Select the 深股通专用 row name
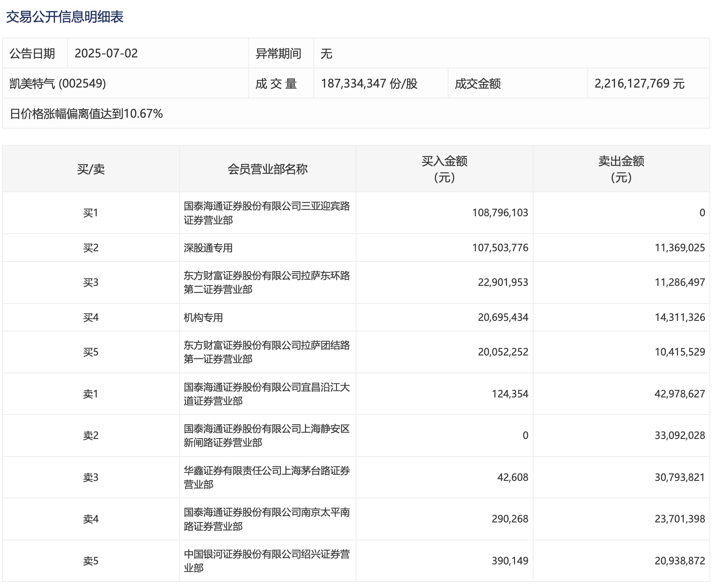The image size is (722, 588). (208, 248)
